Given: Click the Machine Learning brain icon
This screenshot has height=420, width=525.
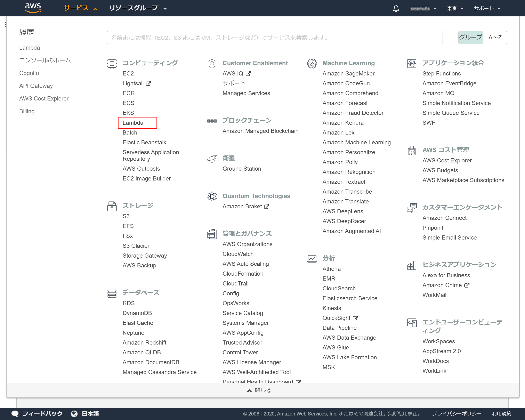Looking at the screenshot, I should [312, 64].
